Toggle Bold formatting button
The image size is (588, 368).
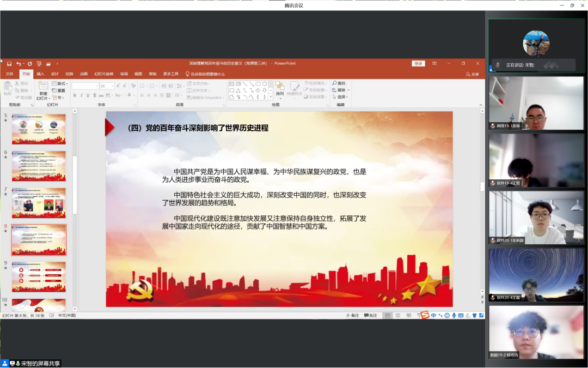[x=75, y=95]
